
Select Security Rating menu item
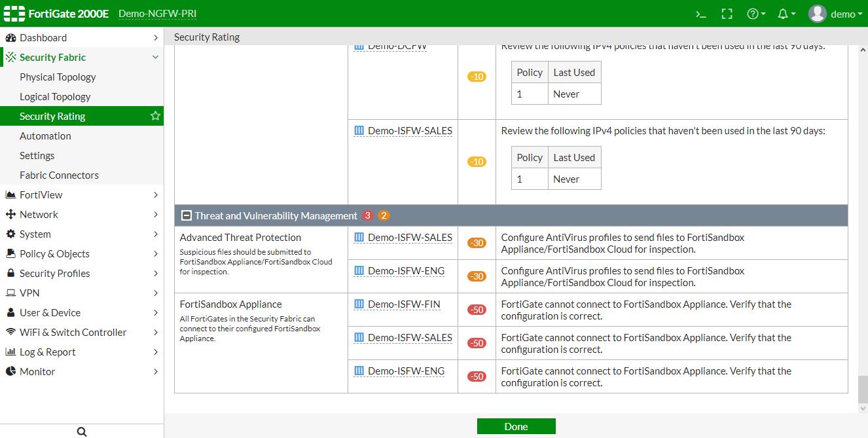[x=82, y=117]
